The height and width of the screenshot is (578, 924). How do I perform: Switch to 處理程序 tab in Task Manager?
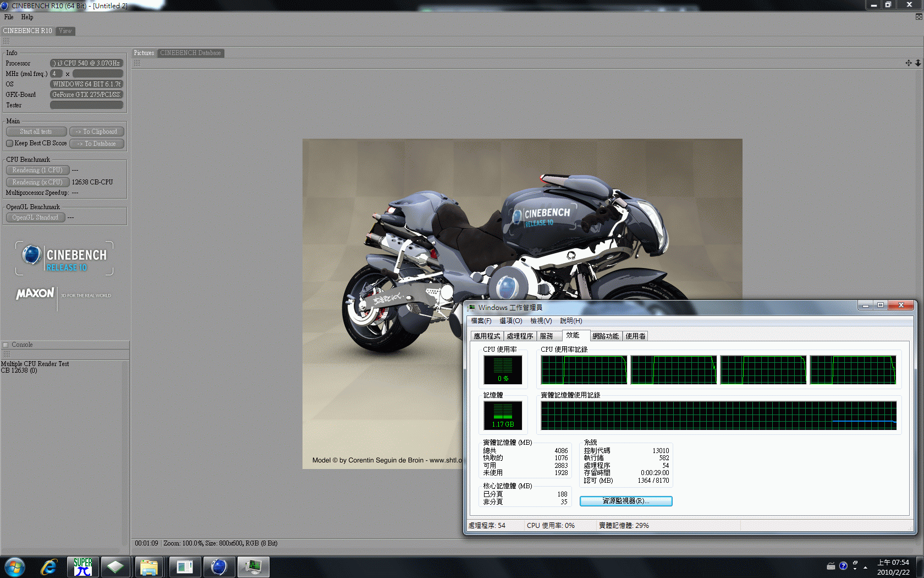pyautogui.click(x=520, y=336)
